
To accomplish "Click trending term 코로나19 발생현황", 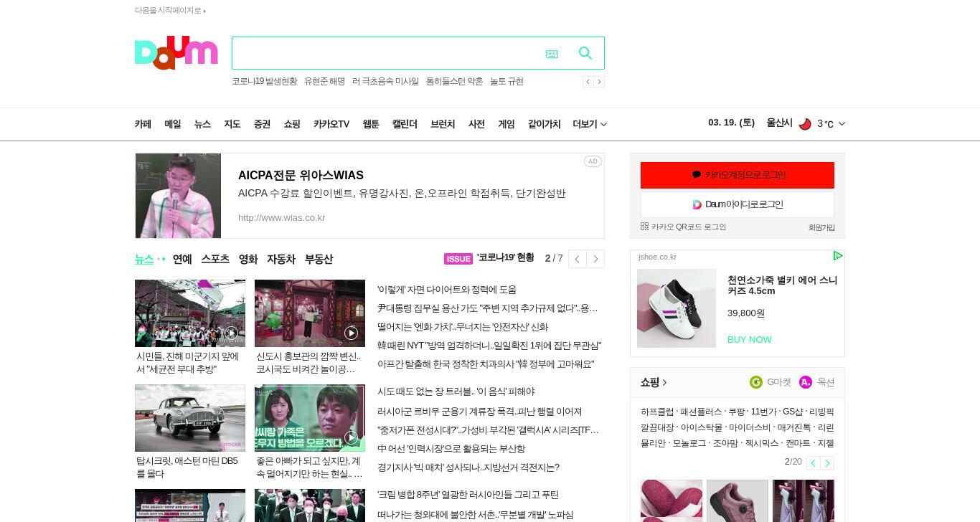I will (264, 82).
